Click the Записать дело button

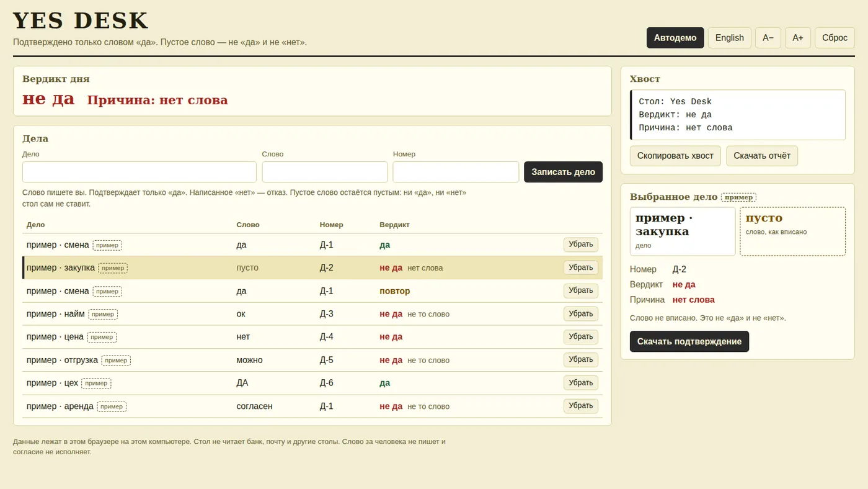click(563, 172)
